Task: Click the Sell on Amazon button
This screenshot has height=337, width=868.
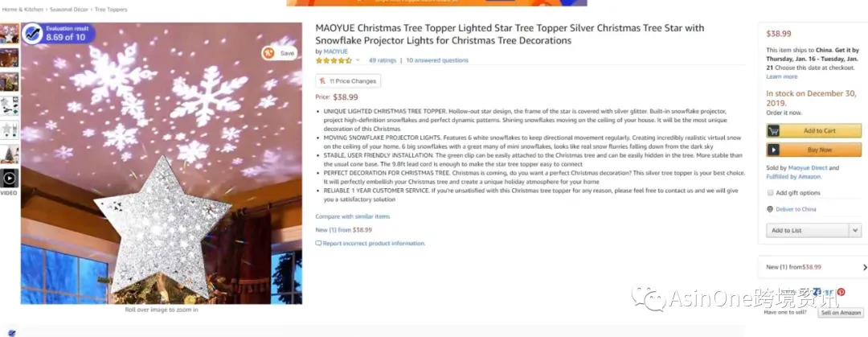Action: [x=841, y=313]
